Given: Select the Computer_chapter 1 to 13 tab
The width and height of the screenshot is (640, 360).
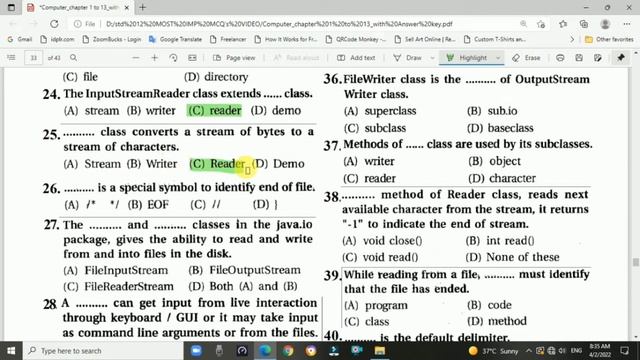Looking at the screenshot, I should coord(78,7).
